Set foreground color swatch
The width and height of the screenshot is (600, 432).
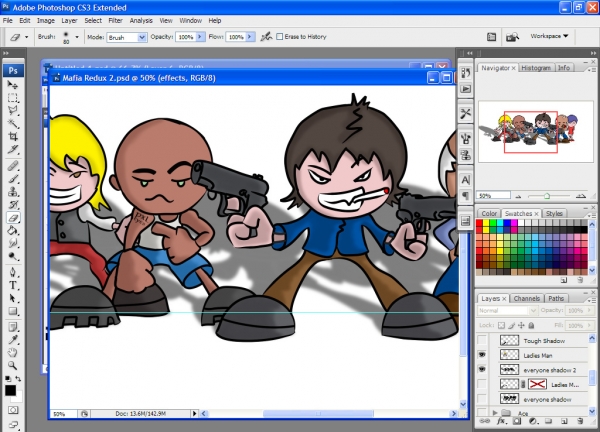10,390
